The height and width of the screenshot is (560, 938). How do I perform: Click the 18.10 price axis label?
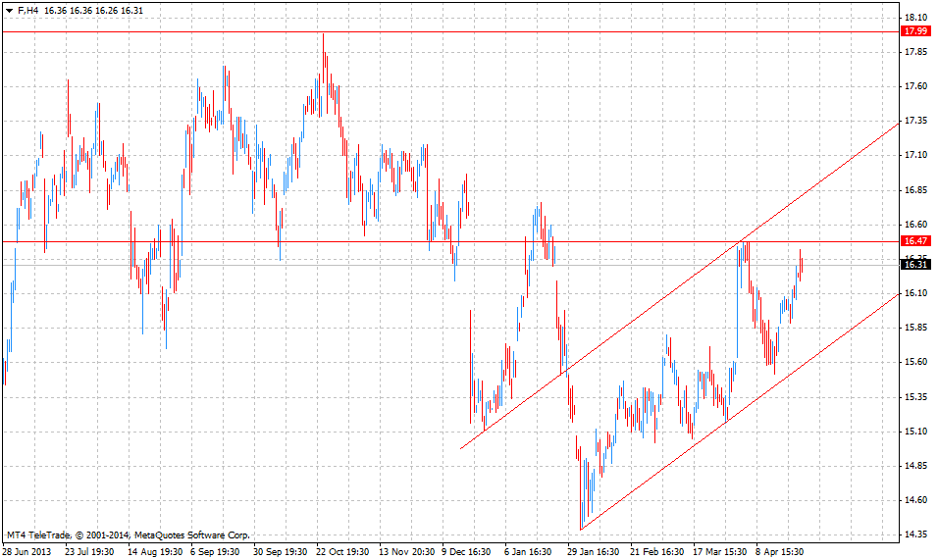click(x=915, y=18)
